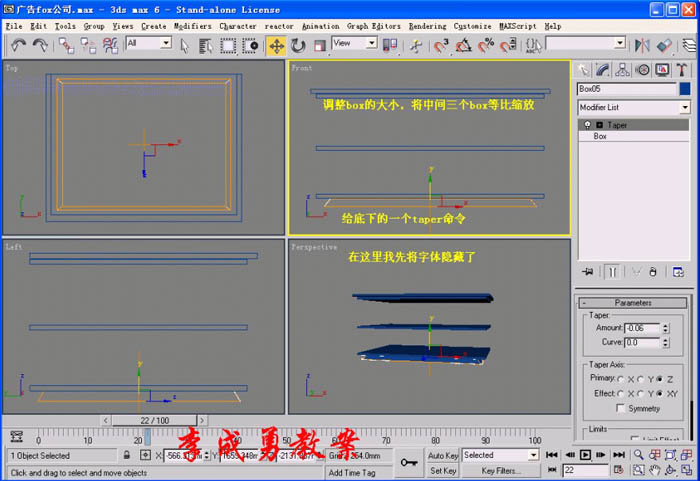
Task: Open the Modifiers menu
Action: (192, 26)
